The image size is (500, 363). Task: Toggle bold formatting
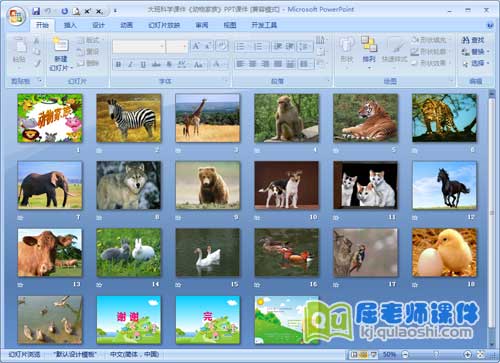(118, 64)
